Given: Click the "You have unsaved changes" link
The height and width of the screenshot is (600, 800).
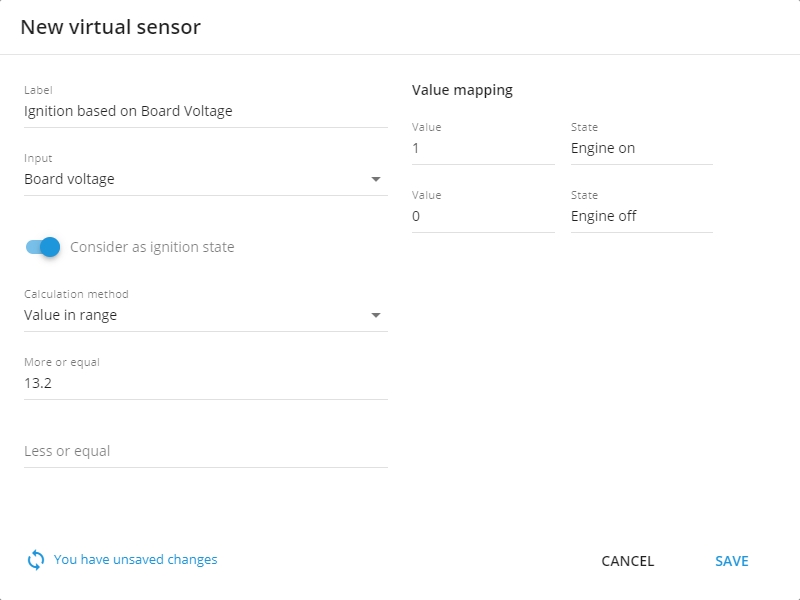Looking at the screenshot, I should [x=135, y=560].
